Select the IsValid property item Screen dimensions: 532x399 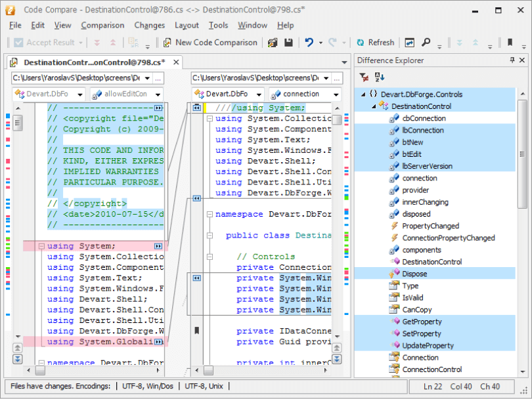pyautogui.click(x=412, y=298)
